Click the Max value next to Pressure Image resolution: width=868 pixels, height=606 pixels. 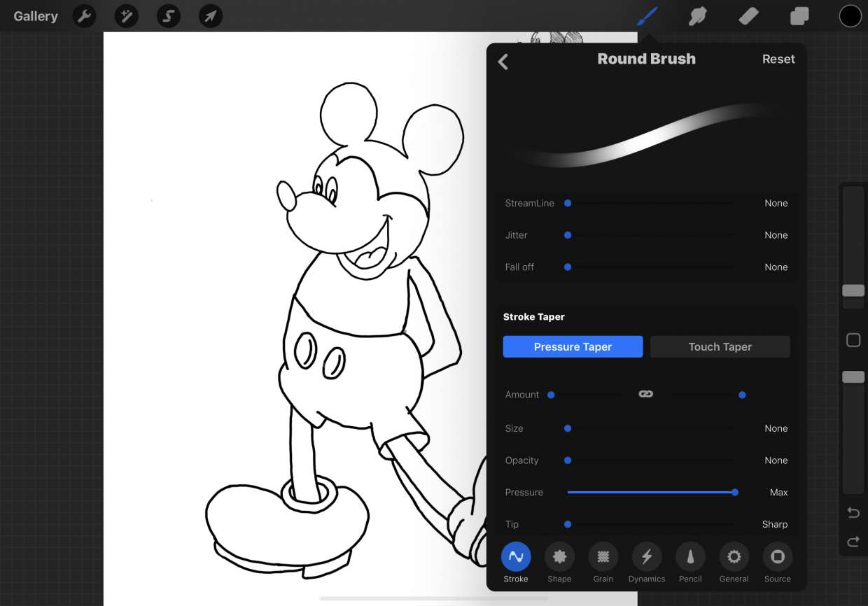[778, 493]
